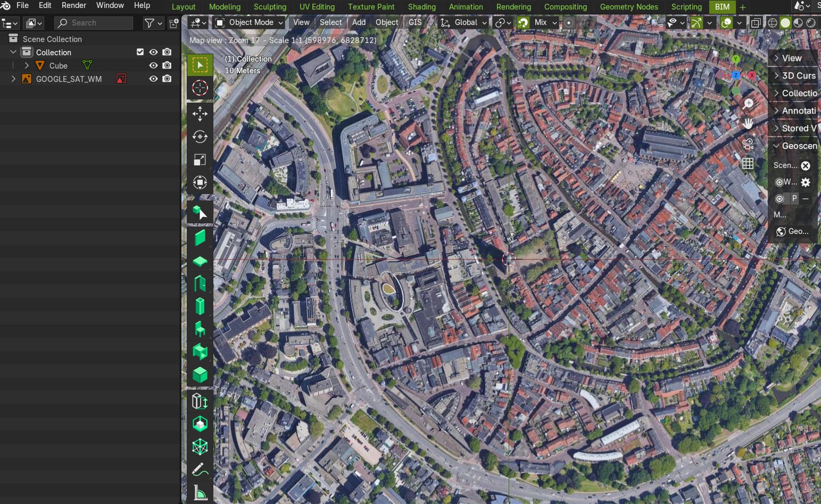Click the BIM wall tool icon
Image resolution: width=821 pixels, height=504 pixels.
200,237
